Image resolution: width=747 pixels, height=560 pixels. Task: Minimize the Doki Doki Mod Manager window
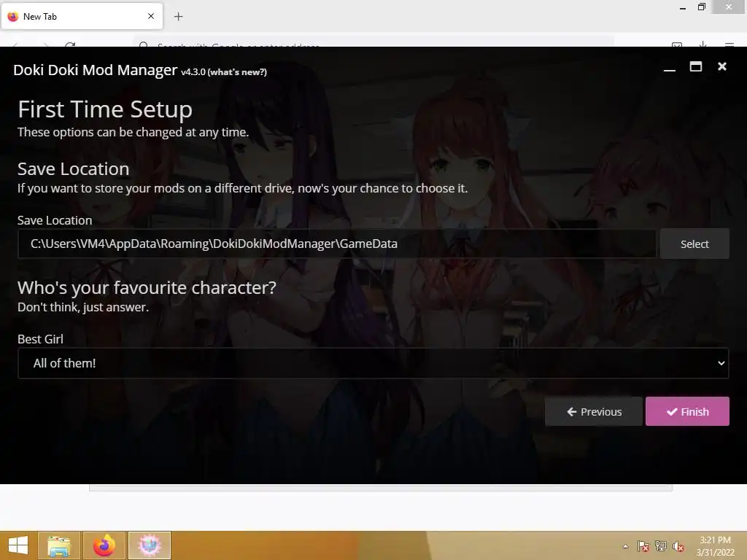(x=670, y=67)
